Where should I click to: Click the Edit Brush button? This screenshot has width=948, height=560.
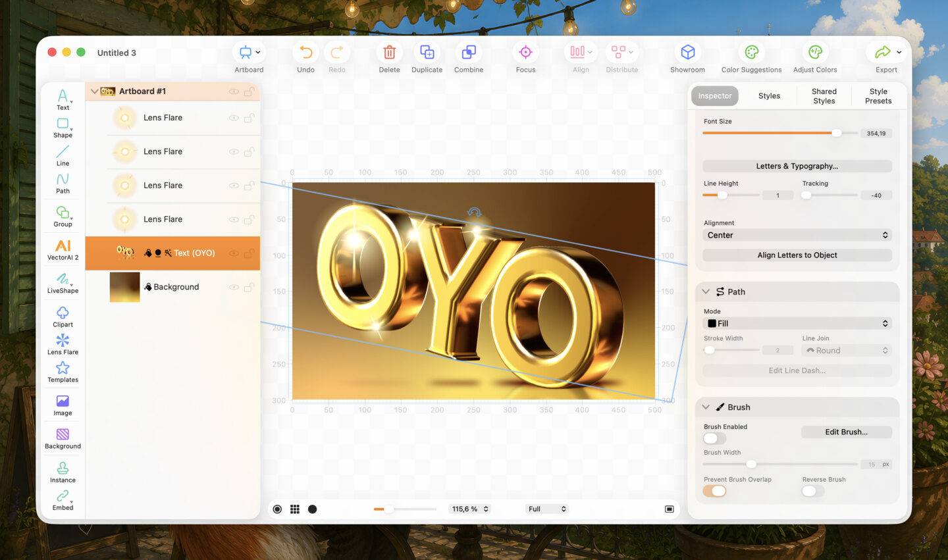[x=847, y=432]
